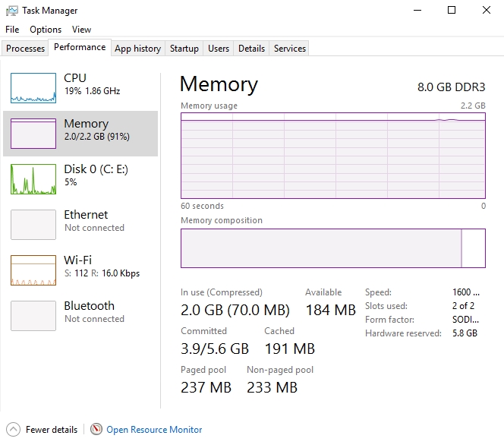Select the Performance tab

tap(80, 47)
